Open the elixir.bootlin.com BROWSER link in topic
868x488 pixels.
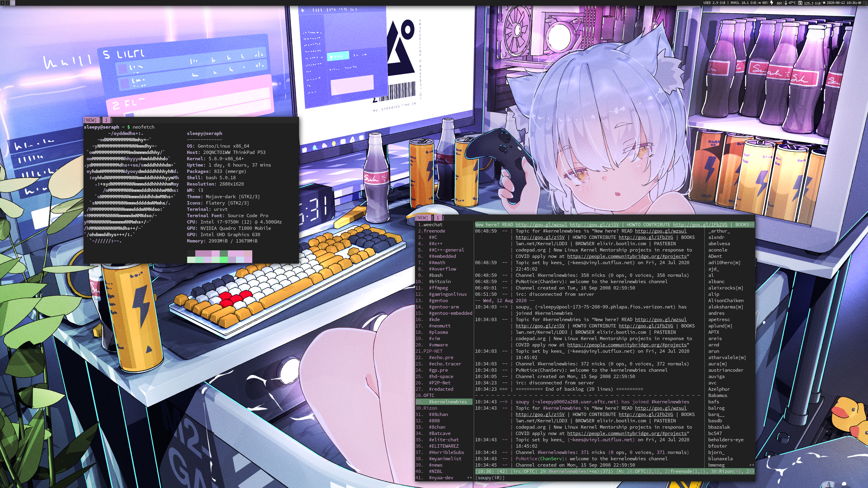pos(621,243)
